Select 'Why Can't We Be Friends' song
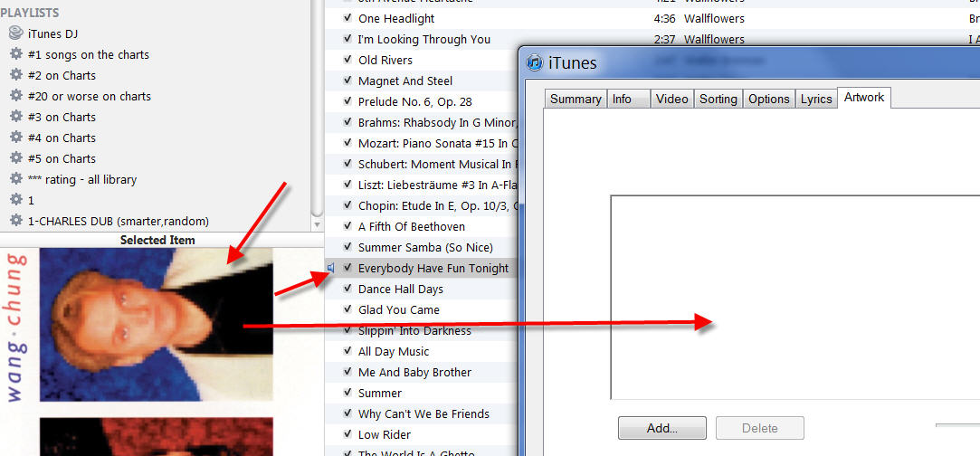The height and width of the screenshot is (456, 980). [x=423, y=414]
